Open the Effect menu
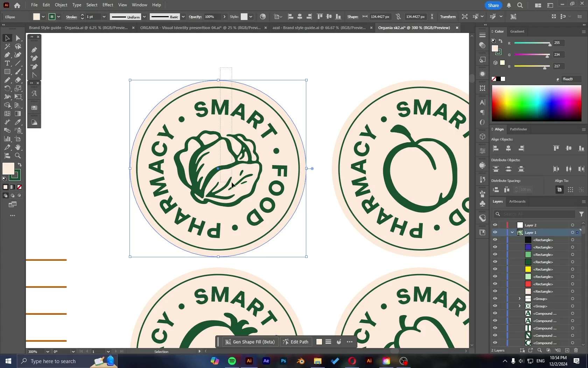Image resolution: width=588 pixels, height=368 pixels. tap(108, 5)
